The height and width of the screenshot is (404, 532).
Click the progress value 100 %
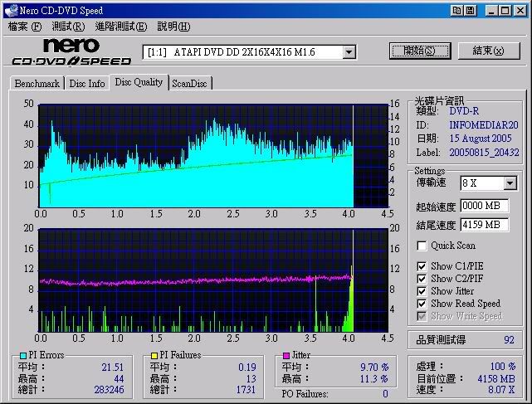tap(503, 367)
